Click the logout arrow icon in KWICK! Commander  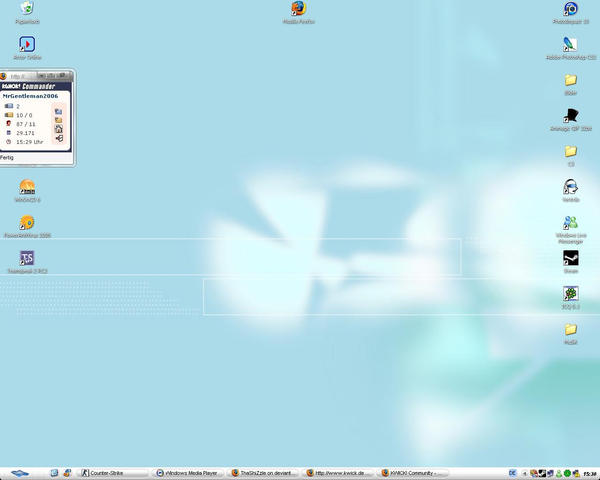tap(59, 138)
